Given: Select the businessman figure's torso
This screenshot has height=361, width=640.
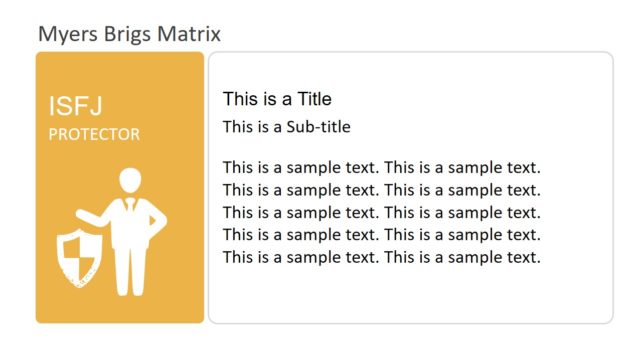Looking at the screenshot, I should click(x=131, y=224).
